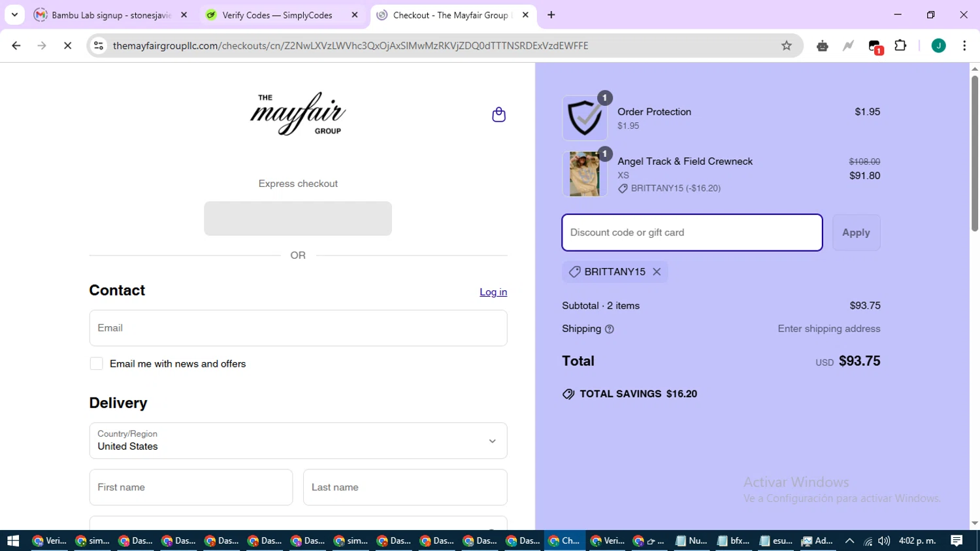
Task: Click the Mayfair Group logo
Action: tap(298, 114)
